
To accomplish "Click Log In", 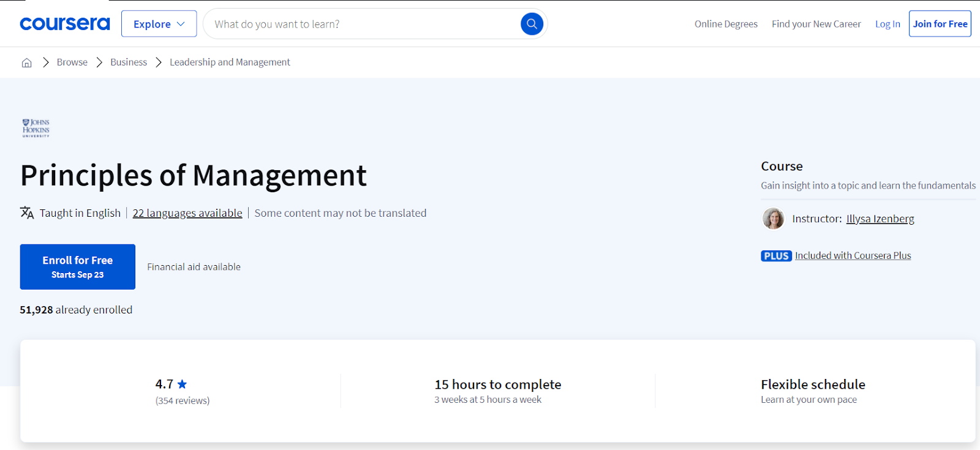I will tap(888, 24).
